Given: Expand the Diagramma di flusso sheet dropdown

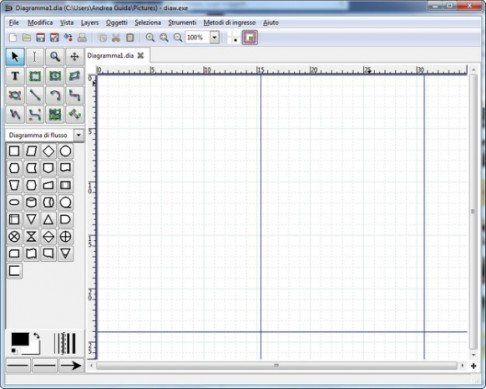Looking at the screenshot, I should pyautogui.click(x=78, y=135).
